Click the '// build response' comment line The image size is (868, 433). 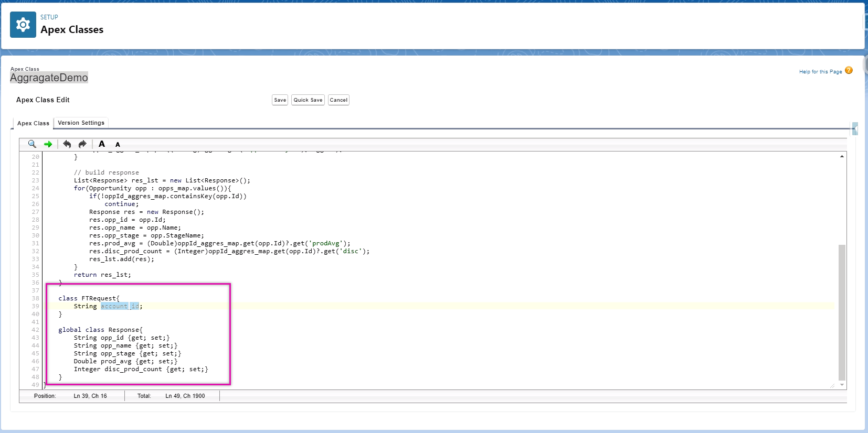107,172
